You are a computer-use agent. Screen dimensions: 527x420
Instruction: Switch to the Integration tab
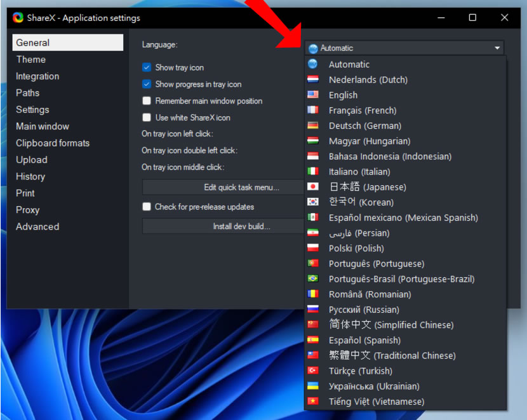[68, 76]
